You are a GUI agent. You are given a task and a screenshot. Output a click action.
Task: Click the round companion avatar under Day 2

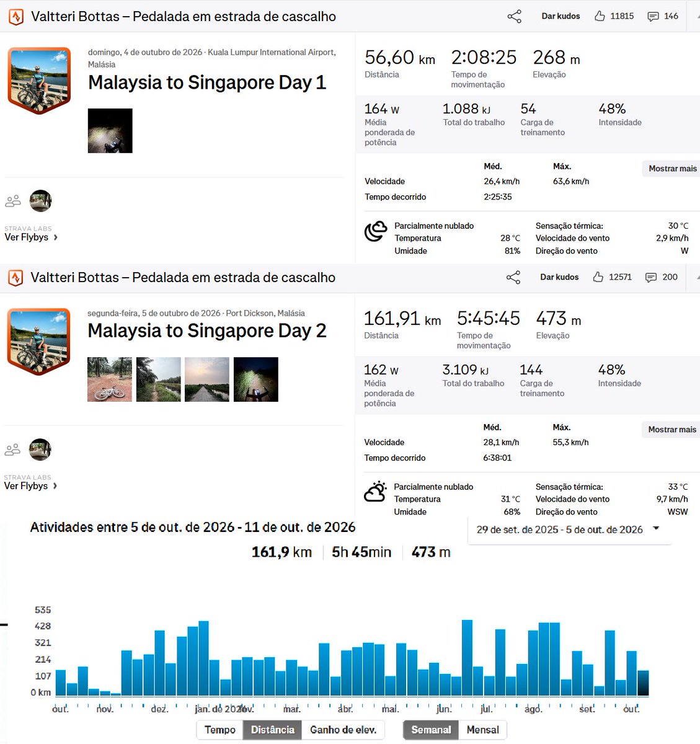40,449
